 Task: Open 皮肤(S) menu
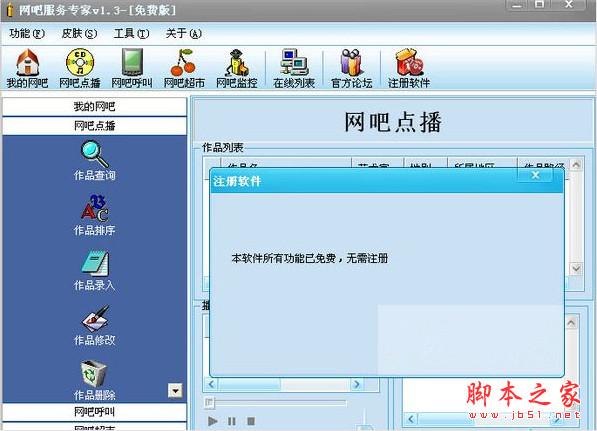(x=79, y=34)
